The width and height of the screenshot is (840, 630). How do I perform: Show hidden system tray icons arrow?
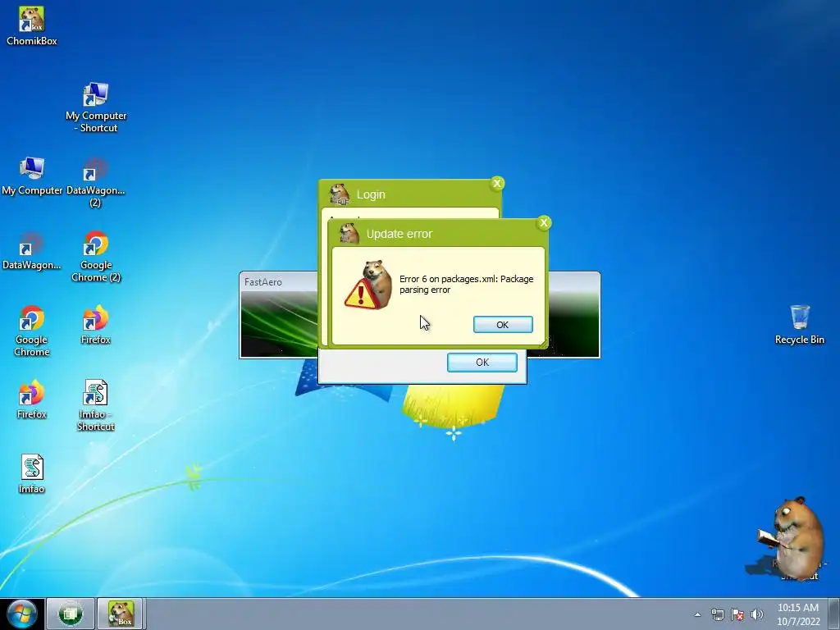(x=697, y=614)
